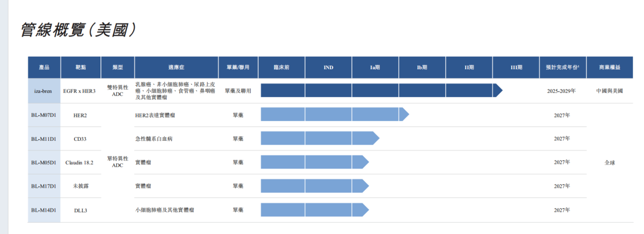Click the arrow tip of CD33 progress bar

(375, 139)
